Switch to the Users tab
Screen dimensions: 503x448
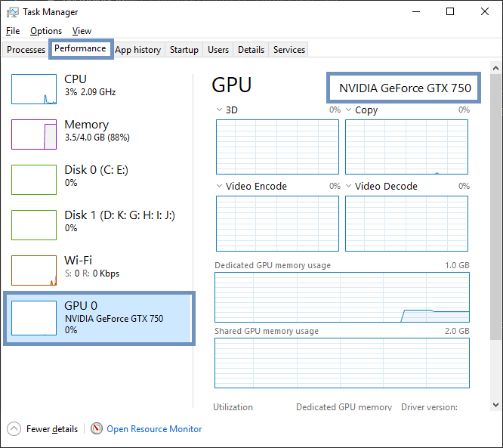(x=218, y=50)
